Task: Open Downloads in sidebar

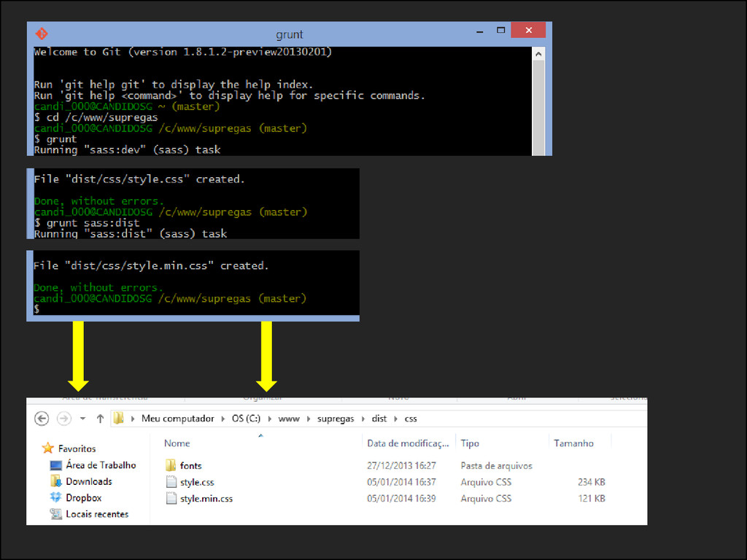Action: tap(89, 481)
